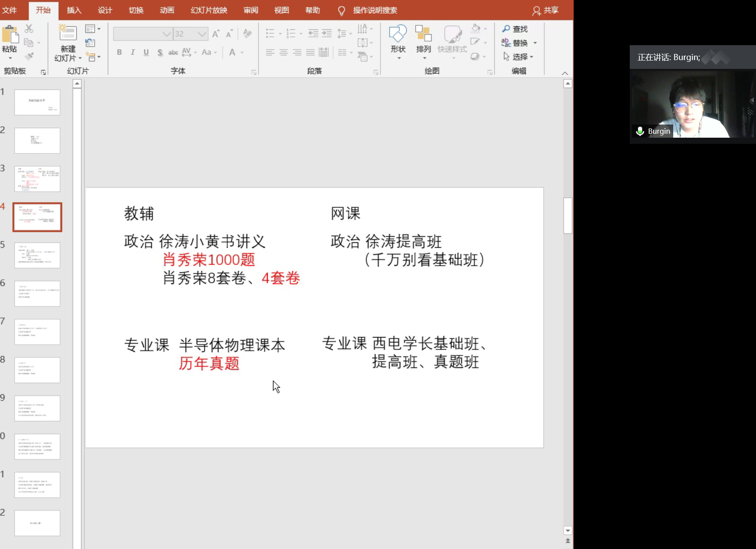Click the Font Color A button
This screenshot has width=756, height=549.
click(232, 53)
